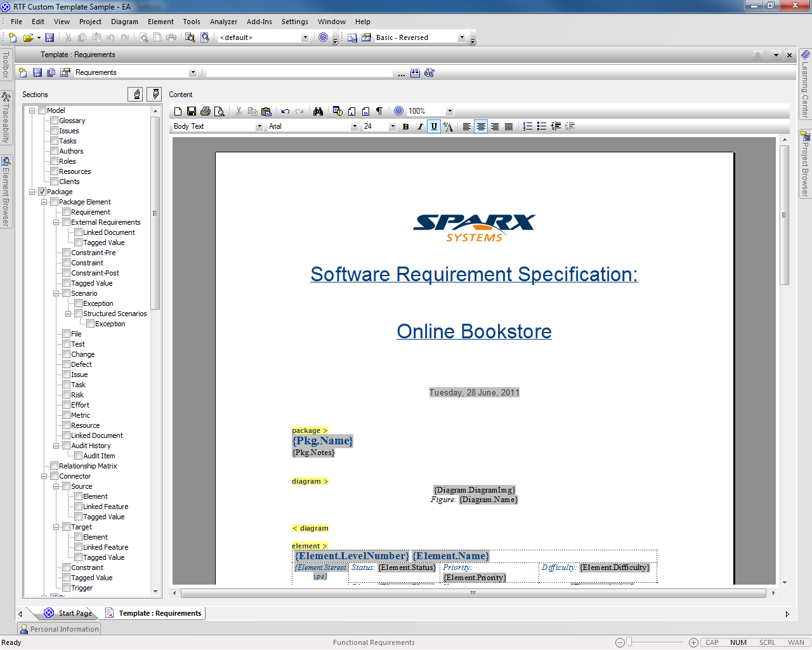The width and height of the screenshot is (812, 650).
Task: Enable the Glossary checkbox under Model
Action: click(55, 121)
